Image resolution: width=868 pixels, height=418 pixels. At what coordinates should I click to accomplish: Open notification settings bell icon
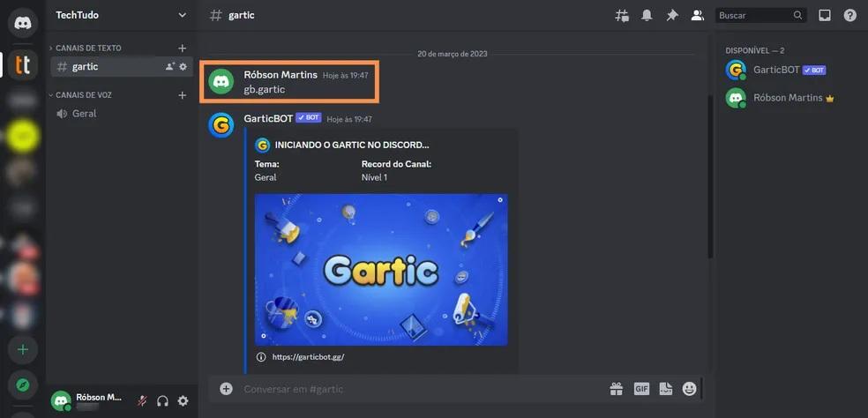(647, 16)
